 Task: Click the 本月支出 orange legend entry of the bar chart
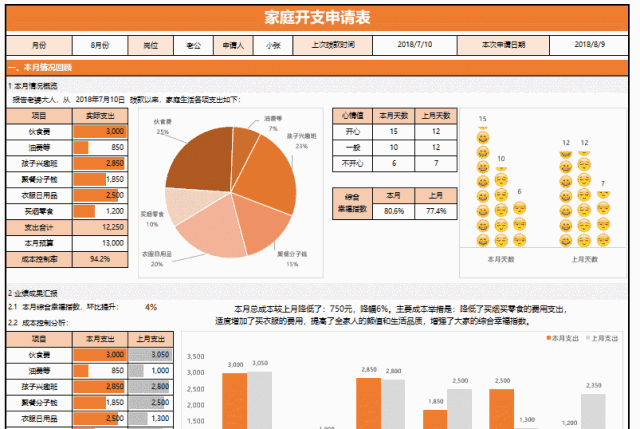tap(562, 338)
